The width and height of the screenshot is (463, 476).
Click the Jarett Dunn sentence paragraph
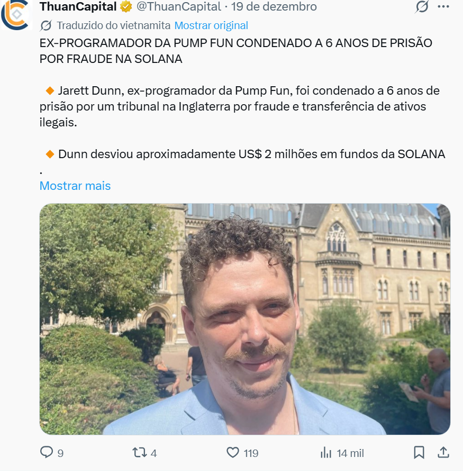(x=239, y=106)
